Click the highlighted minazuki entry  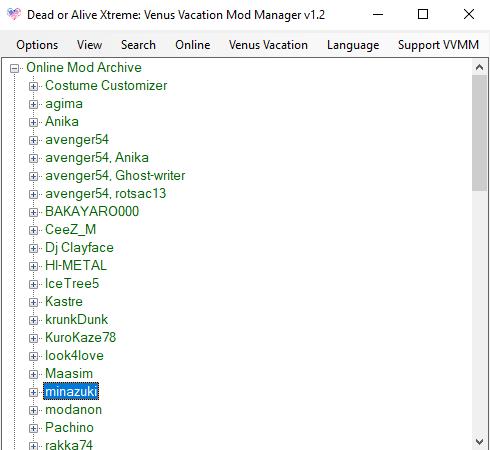(71, 392)
